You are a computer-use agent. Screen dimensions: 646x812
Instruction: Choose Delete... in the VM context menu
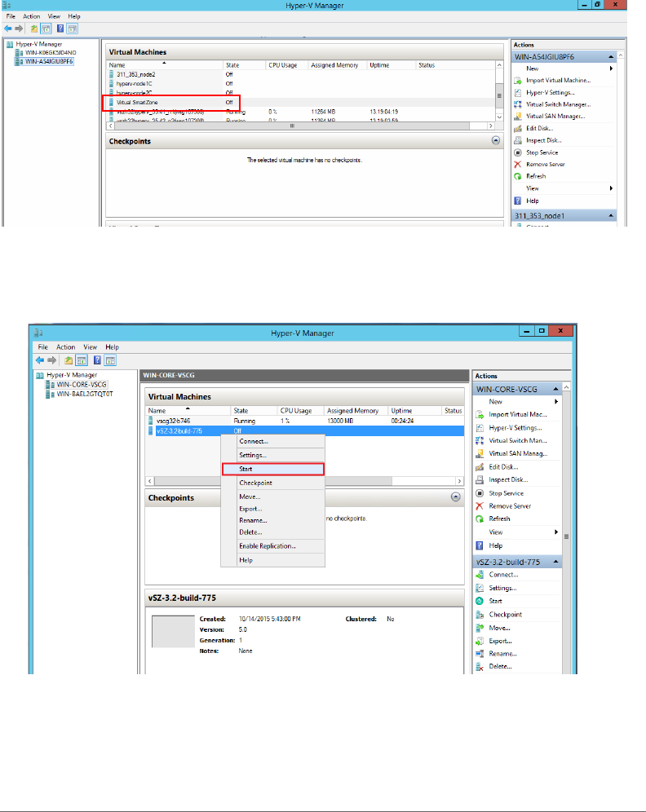click(x=273, y=532)
